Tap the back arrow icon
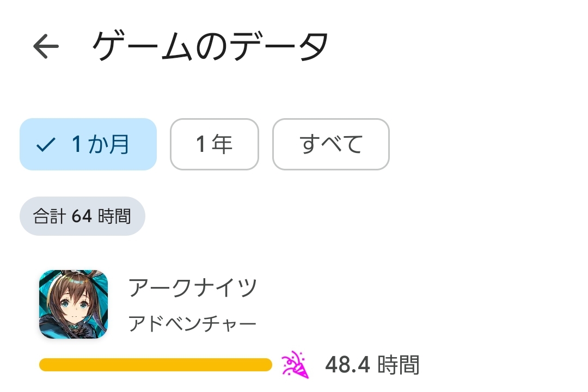 [x=46, y=47]
